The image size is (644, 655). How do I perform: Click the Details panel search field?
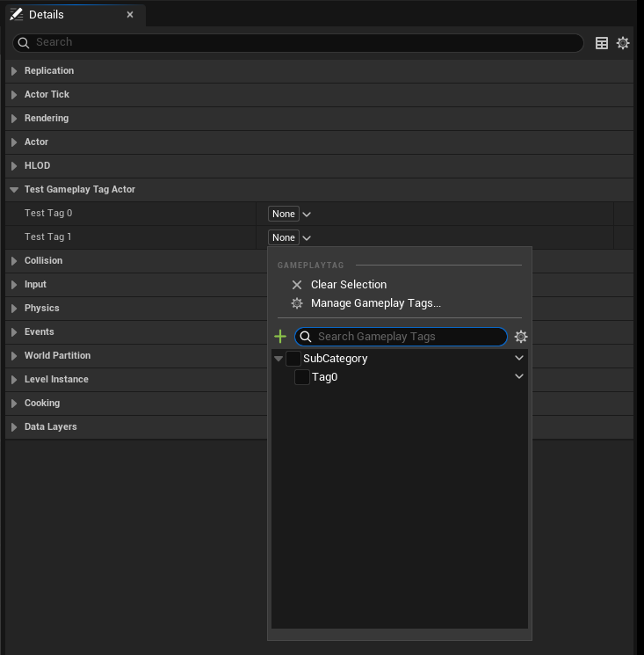298,42
